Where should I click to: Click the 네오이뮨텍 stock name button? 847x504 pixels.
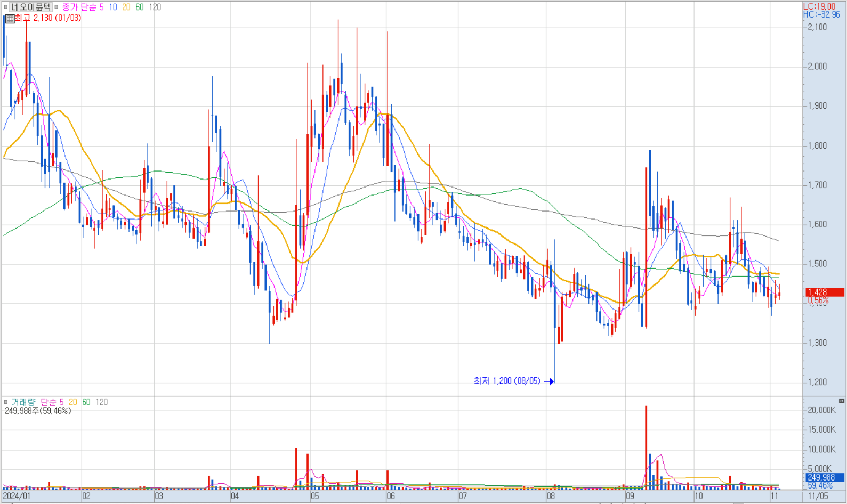[31, 7]
